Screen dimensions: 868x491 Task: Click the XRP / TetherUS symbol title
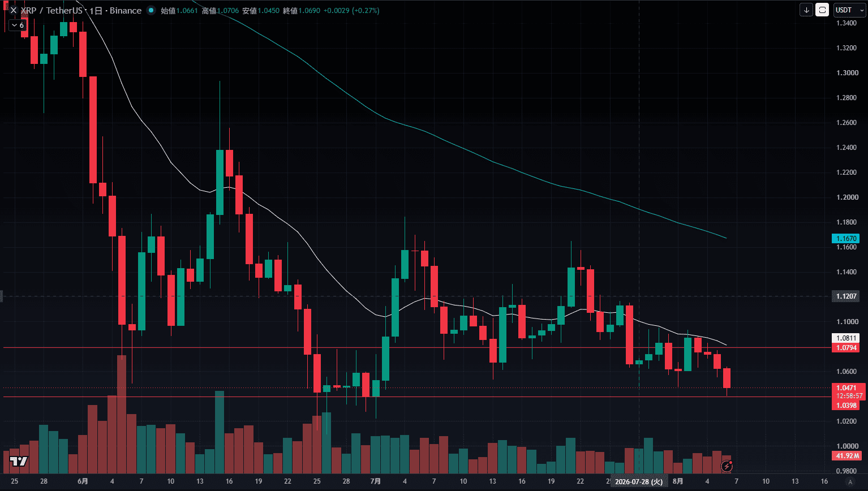tap(51, 11)
